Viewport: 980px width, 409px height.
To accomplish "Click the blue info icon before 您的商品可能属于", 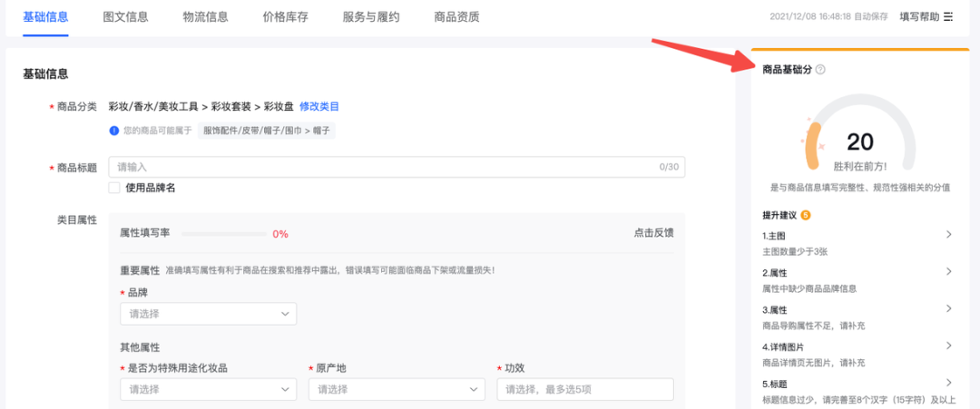I will 113,131.
